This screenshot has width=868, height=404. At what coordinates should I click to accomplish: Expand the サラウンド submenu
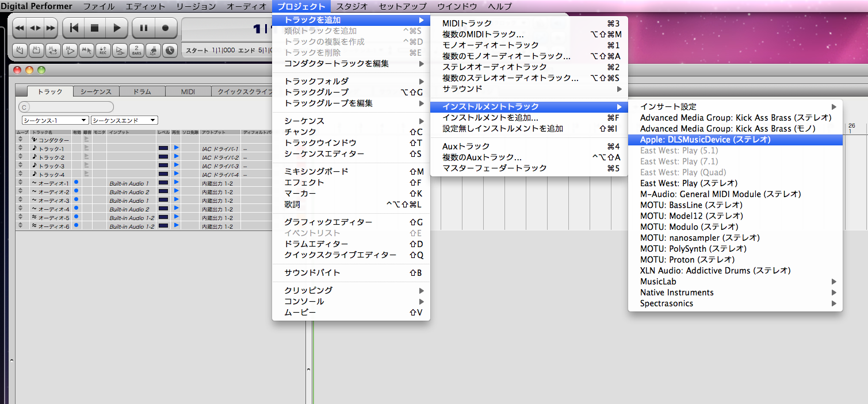click(529, 89)
